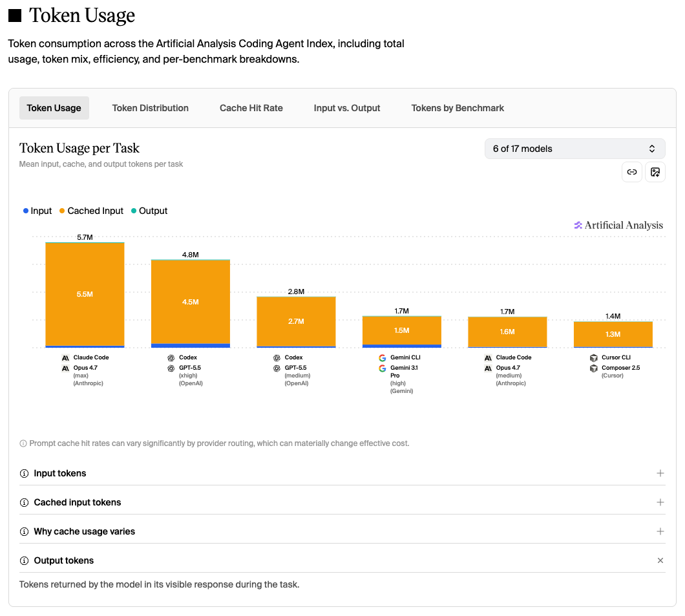Click the 1.6M cached input bar
This screenshot has height=616, width=685.
point(508,332)
